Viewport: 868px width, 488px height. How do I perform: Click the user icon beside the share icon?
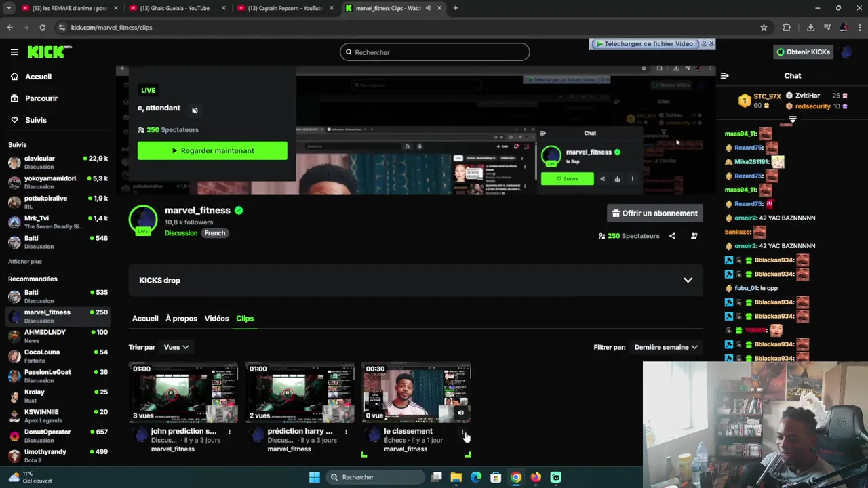click(694, 236)
